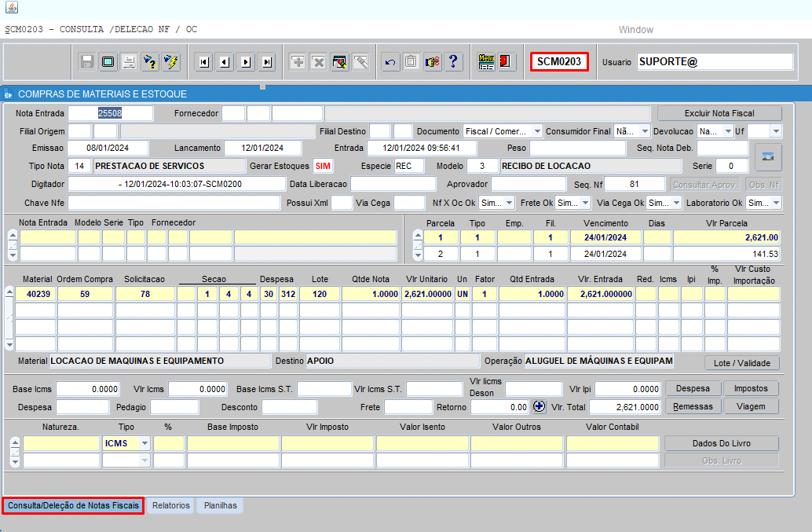812x532 pixels.
Task: Open the ICMS Tipo dropdown
Action: [144, 443]
